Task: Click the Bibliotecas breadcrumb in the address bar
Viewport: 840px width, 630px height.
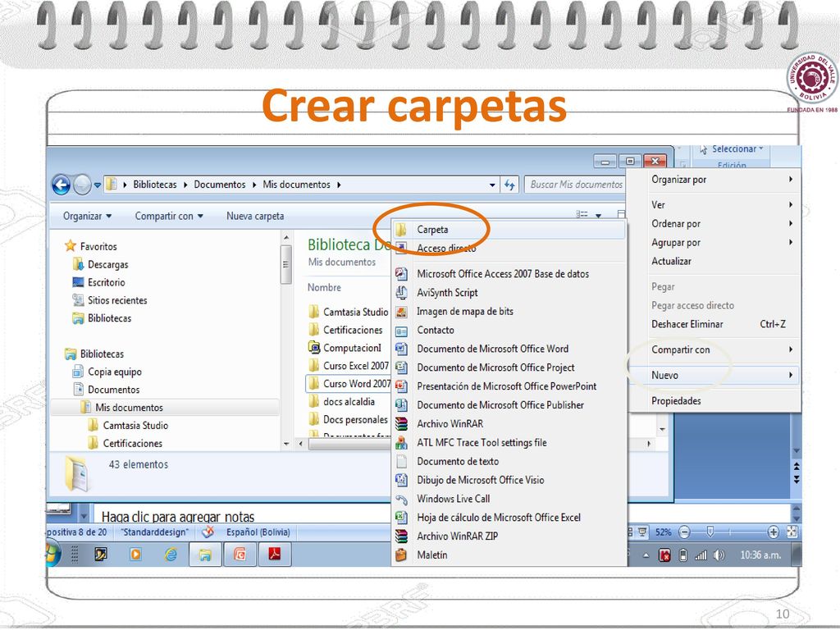Action: click(155, 185)
